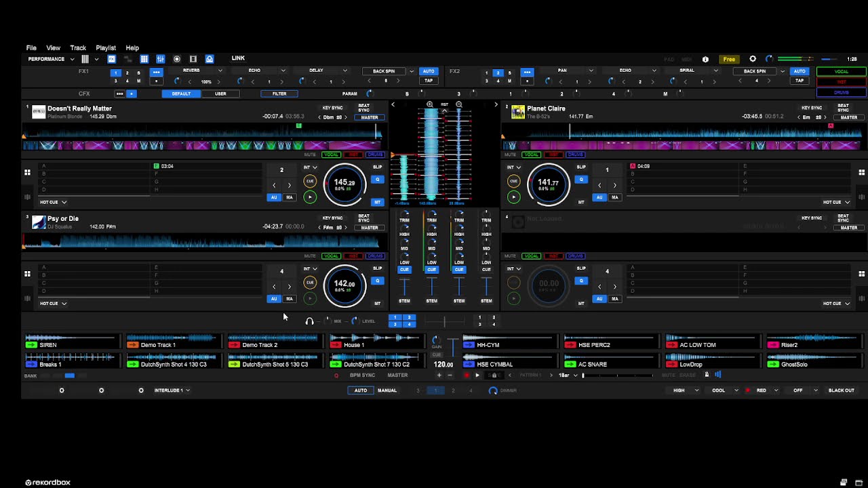Enable SLIP on deck 1

[x=378, y=167]
